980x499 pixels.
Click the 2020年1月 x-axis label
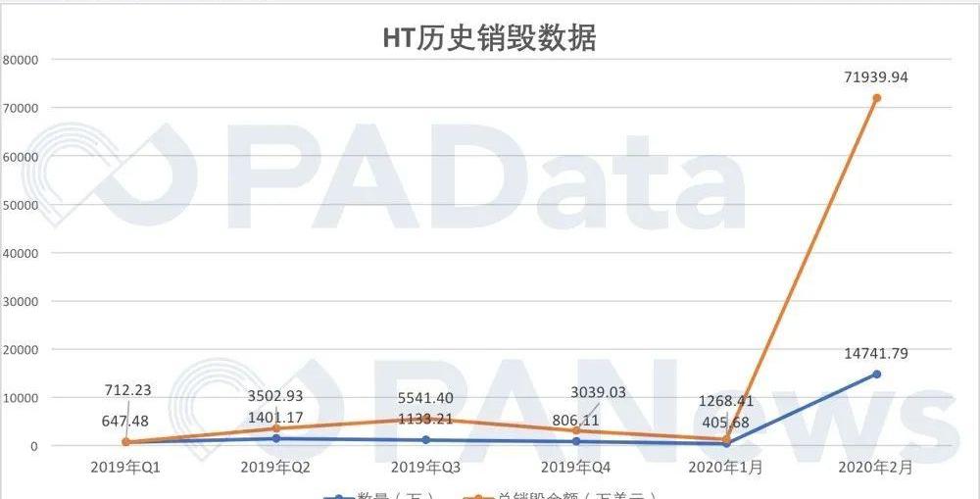(x=726, y=469)
